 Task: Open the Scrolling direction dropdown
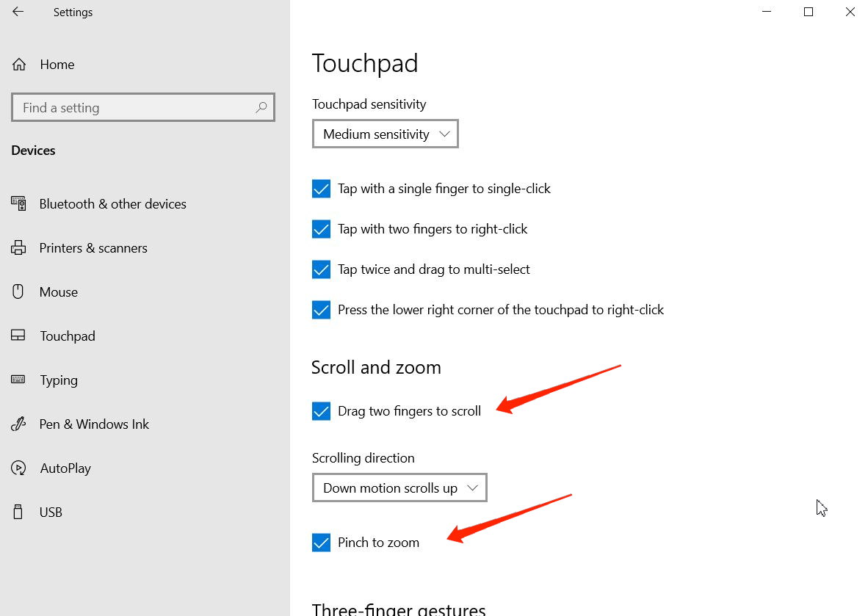click(399, 488)
